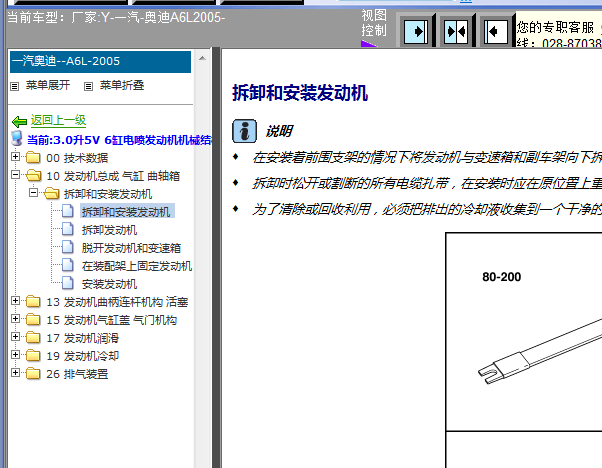Image resolution: width=602 pixels, height=468 pixels.
Task: Click the center-split view control button
Action: point(456,31)
